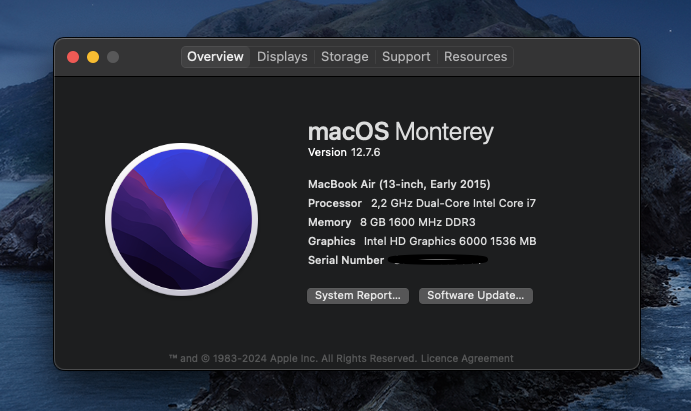
Task: Close the About This Mac window
Action: (73, 57)
